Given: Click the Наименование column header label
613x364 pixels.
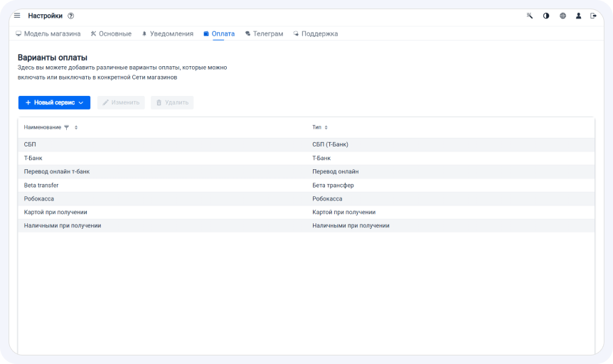Looking at the screenshot, I should [43, 127].
